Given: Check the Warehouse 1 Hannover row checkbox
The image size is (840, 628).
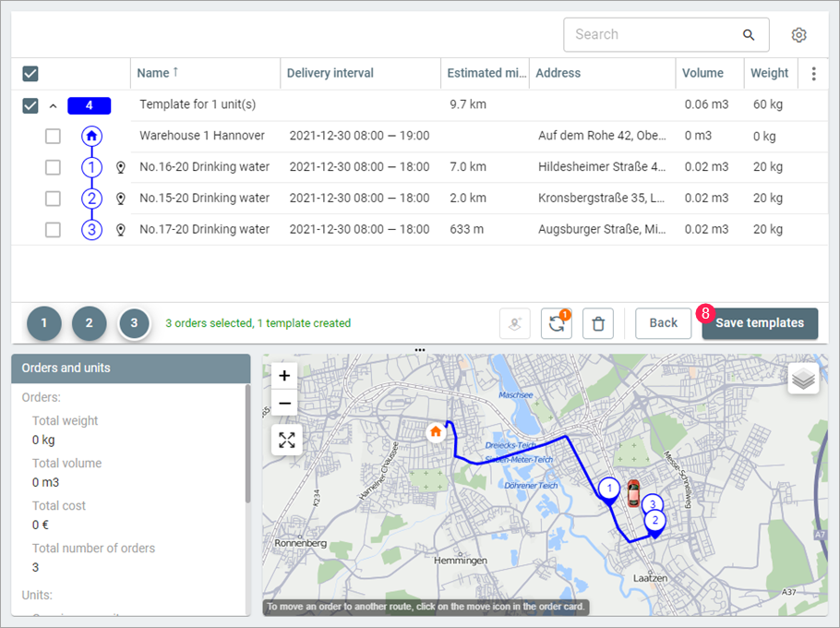Looking at the screenshot, I should 53,136.
